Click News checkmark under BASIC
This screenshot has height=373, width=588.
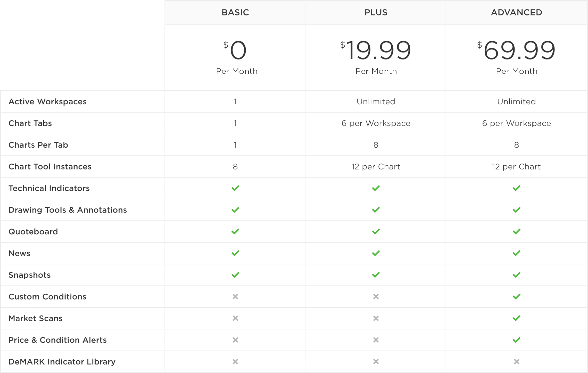235,253
